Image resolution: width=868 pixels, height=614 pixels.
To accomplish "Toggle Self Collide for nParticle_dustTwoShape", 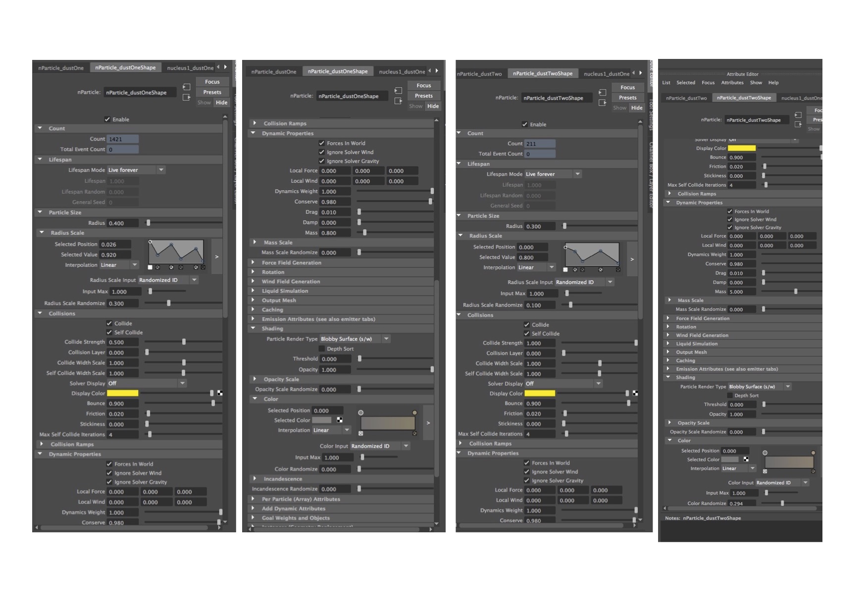I will (x=527, y=334).
